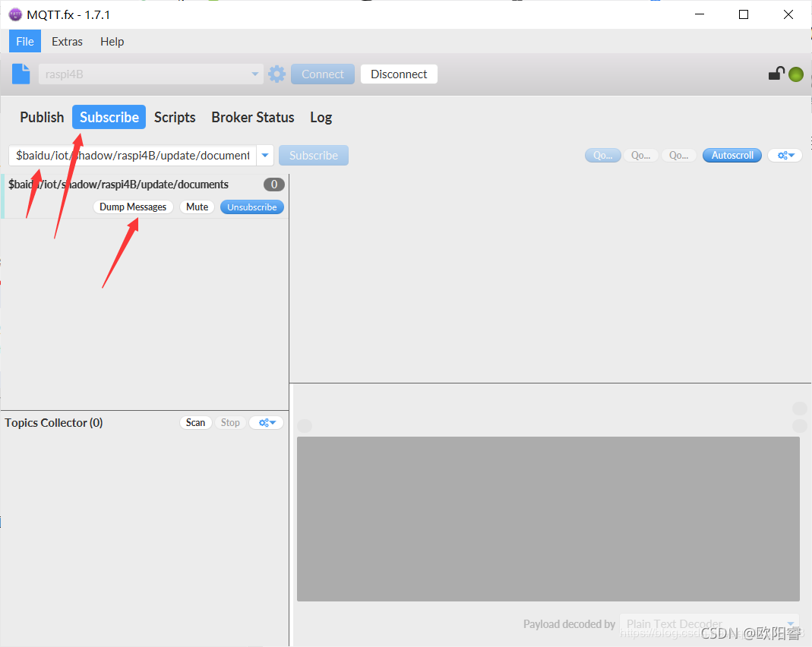The image size is (812, 647).
Task: Toggle the Autoscroll option
Action: (x=732, y=155)
